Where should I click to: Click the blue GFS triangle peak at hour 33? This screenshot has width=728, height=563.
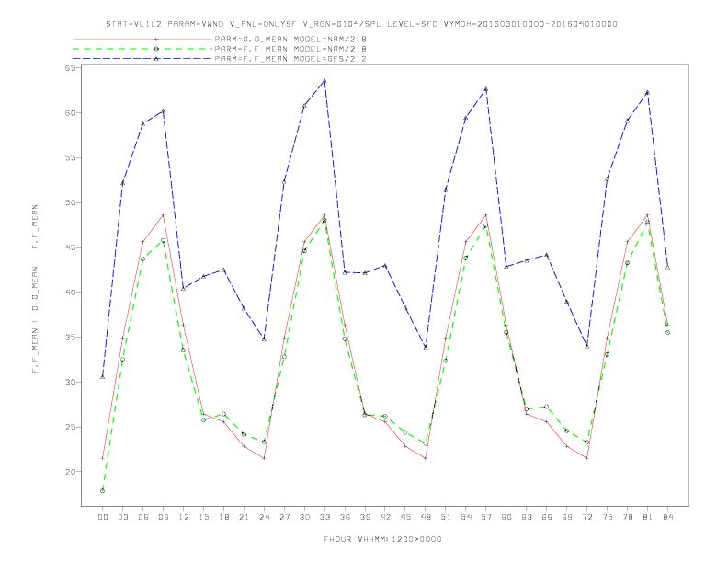(324, 81)
